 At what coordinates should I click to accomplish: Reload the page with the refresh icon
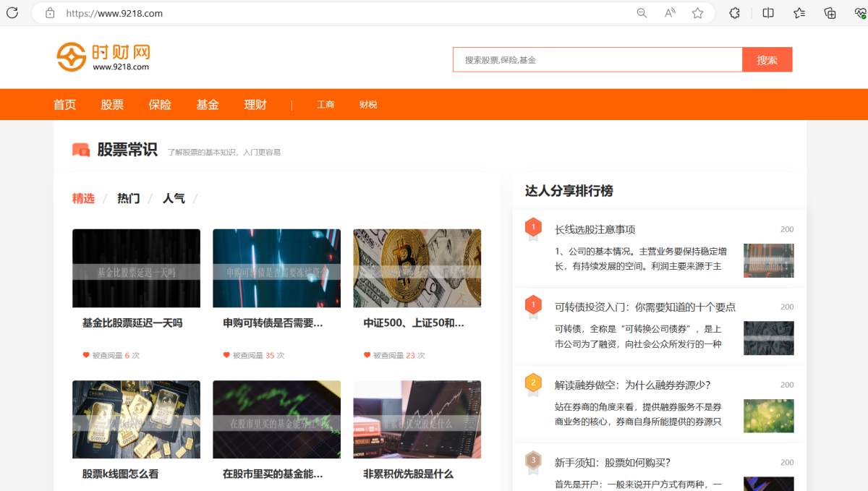pos(12,12)
